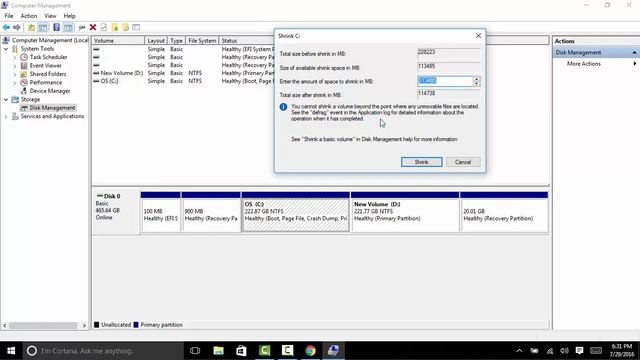
Task: Expand the Event Viewer node
Action: pyautogui.click(x=15, y=66)
